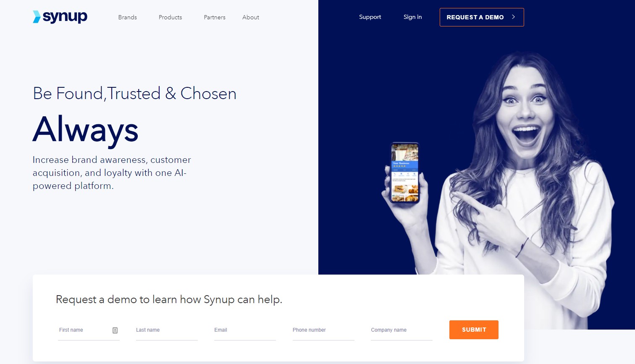Focus the Last name field
Screen dimensions: 635x364
(167, 330)
